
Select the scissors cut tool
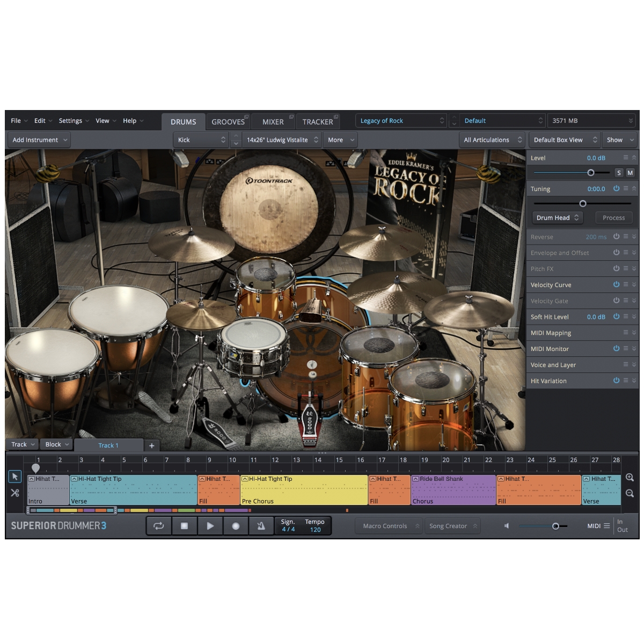15,493
